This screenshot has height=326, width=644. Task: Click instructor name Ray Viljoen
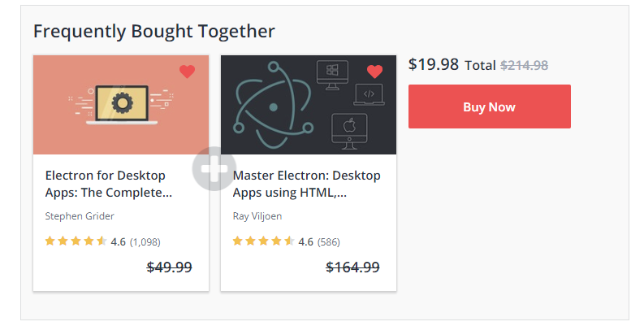(259, 216)
